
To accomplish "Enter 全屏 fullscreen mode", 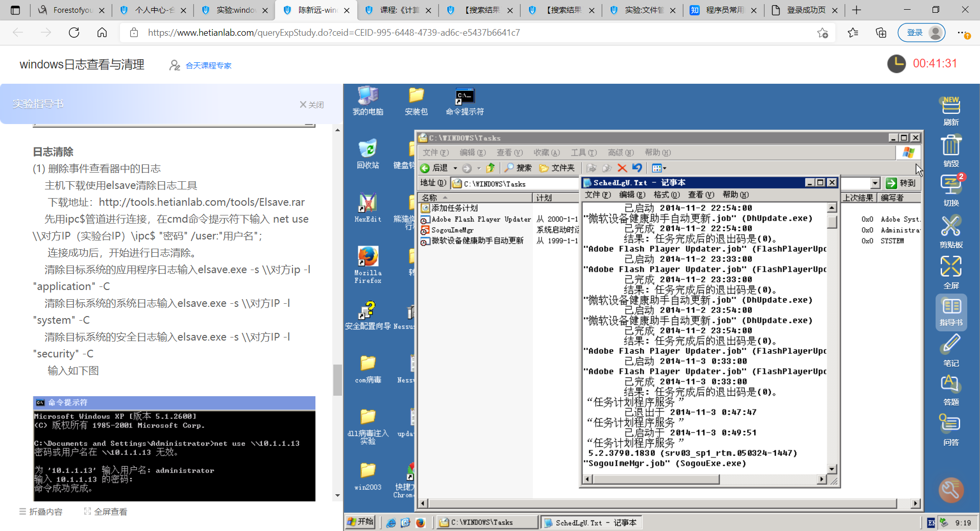I will coord(951,272).
